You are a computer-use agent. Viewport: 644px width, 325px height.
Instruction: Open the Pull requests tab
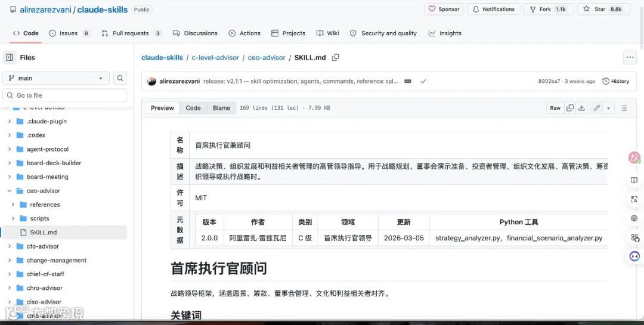[x=131, y=33]
